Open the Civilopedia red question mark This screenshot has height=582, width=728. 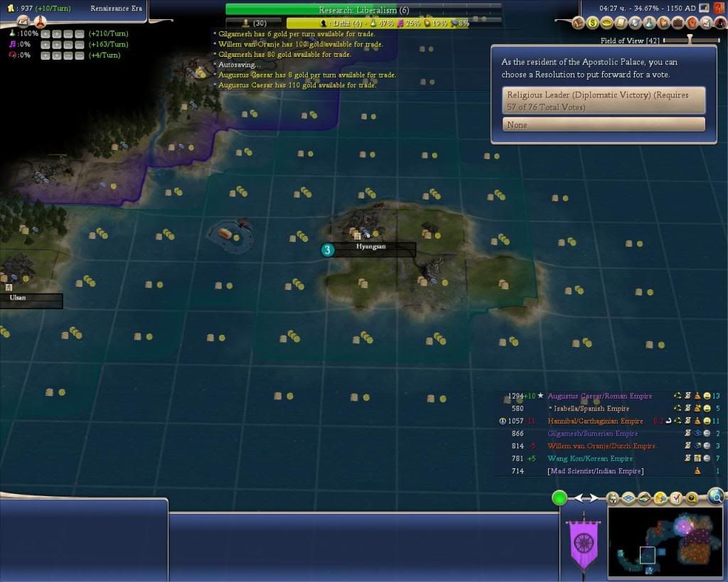(719, 8)
